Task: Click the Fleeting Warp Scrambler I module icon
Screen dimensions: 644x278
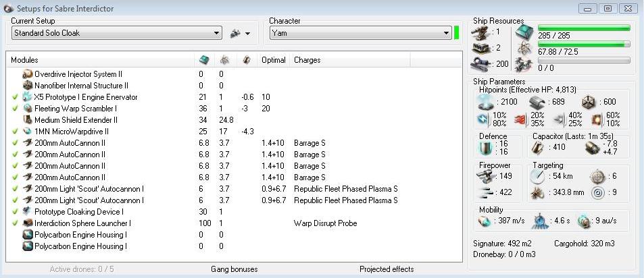Action: pos(28,109)
